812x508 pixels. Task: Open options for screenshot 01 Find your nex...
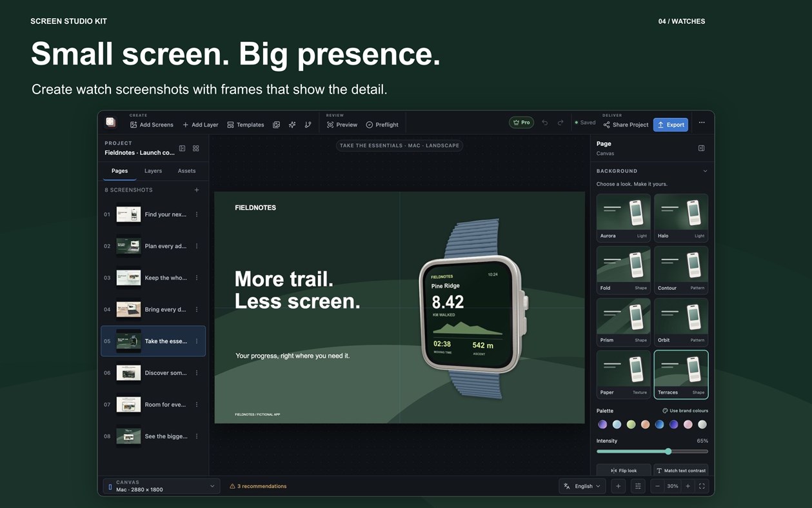pyautogui.click(x=197, y=214)
